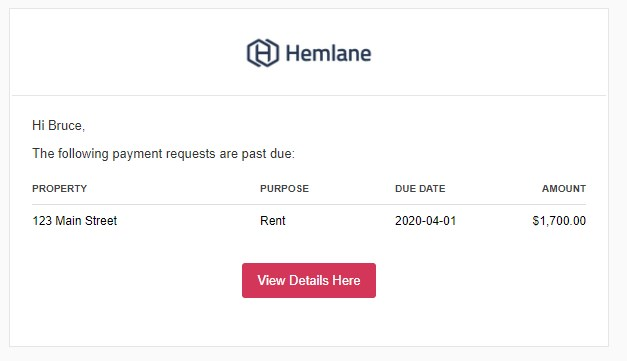This screenshot has width=627, height=361.
Task: Select the PROPERTY column header
Action: click(x=60, y=189)
